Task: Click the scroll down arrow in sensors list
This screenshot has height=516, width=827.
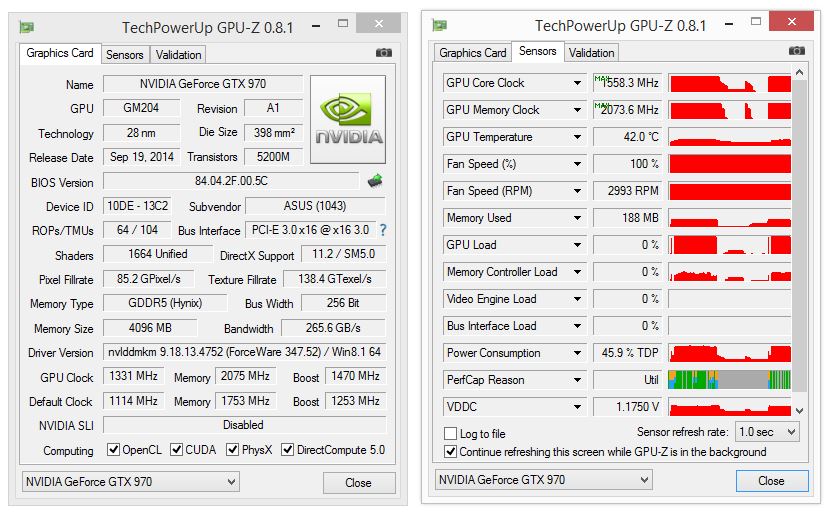Action: pos(800,410)
